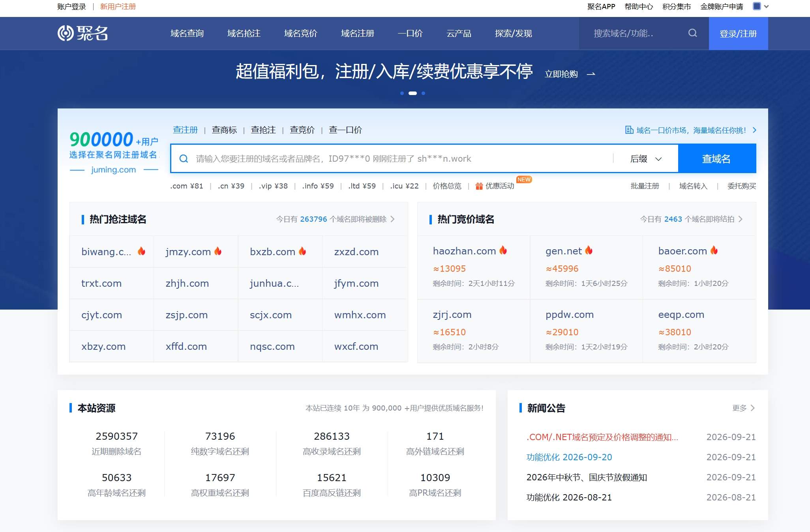Screen dimensions: 810x532
Task: Click wxcf.com domain entry
Action: coord(356,346)
